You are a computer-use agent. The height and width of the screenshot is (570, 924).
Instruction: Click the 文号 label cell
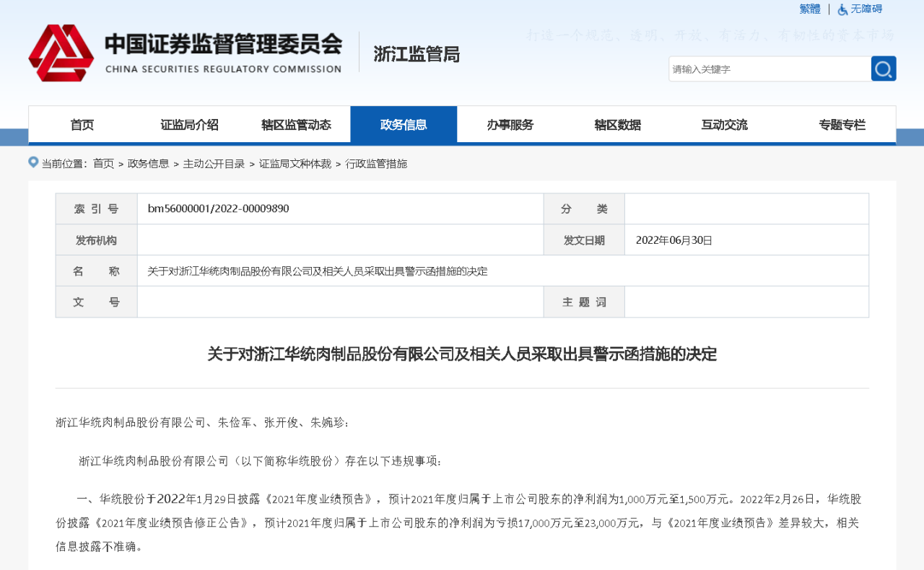(x=97, y=302)
